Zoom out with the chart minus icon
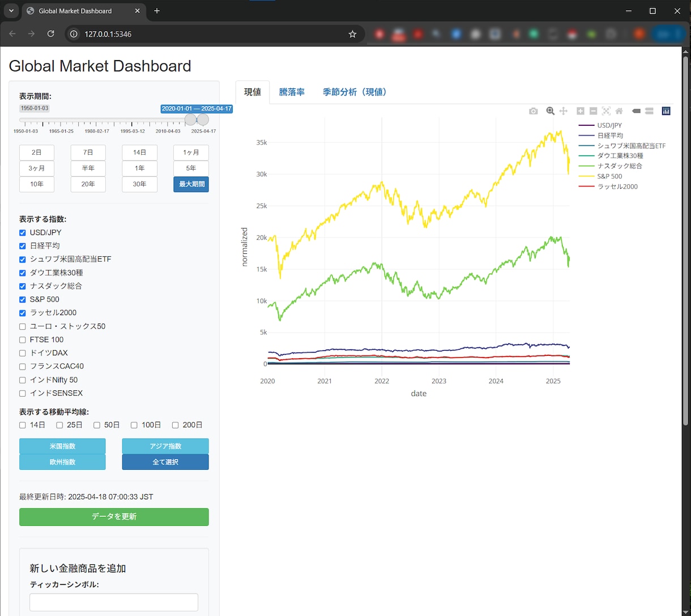 tap(593, 111)
